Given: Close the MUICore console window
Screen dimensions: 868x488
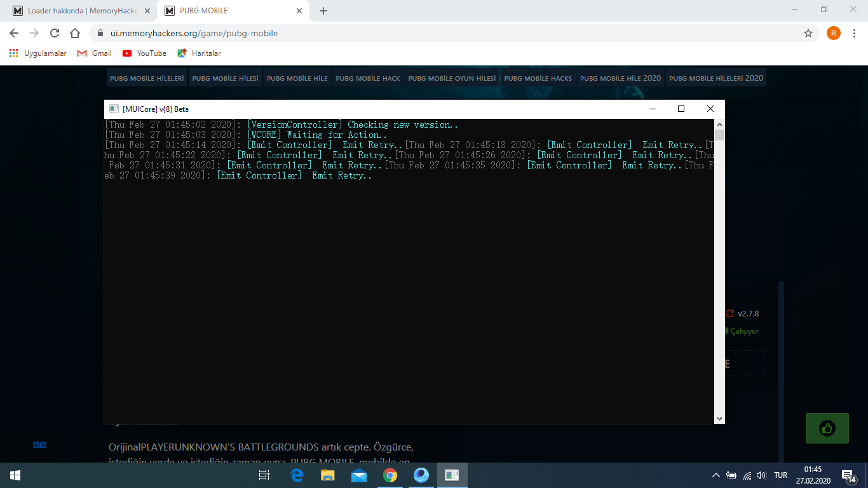Looking at the screenshot, I should [710, 109].
